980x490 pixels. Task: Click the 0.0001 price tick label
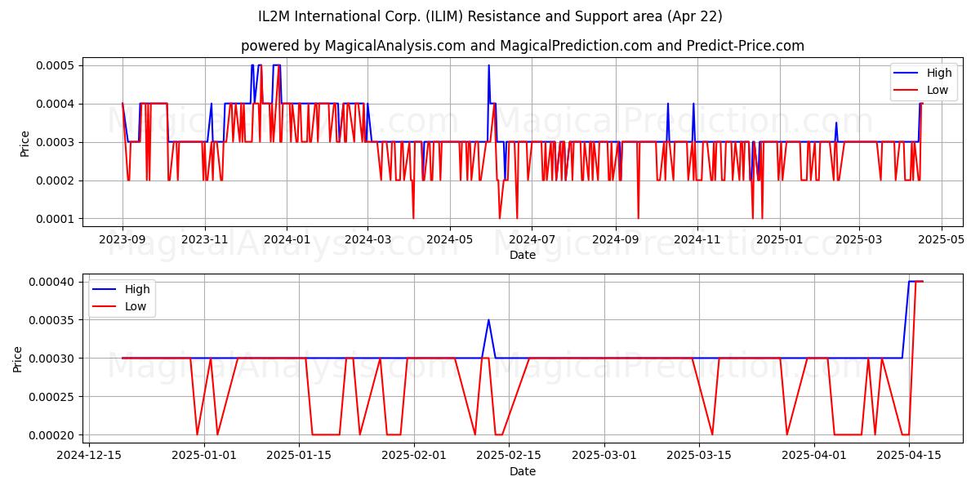pos(57,219)
